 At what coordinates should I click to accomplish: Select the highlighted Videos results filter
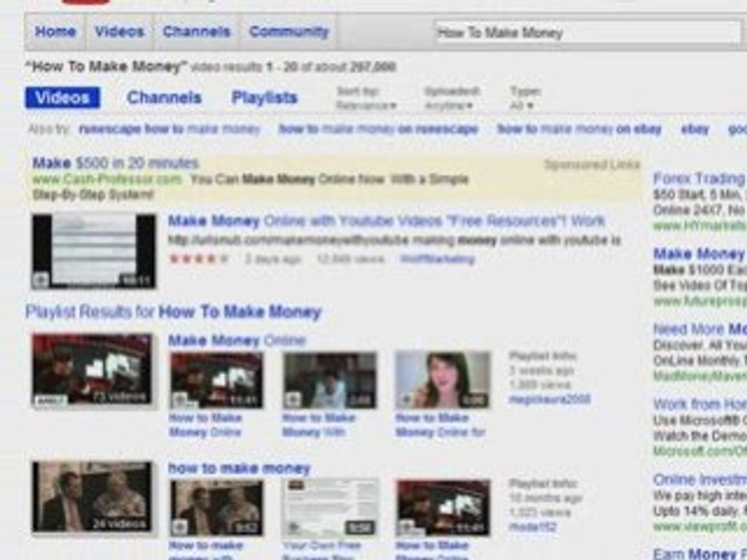pyautogui.click(x=62, y=98)
